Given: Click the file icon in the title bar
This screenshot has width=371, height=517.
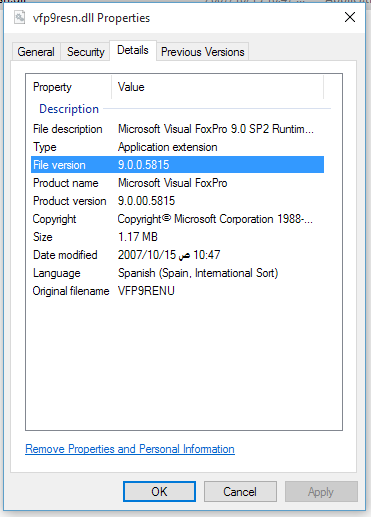Looking at the screenshot, I should tap(19, 17).
